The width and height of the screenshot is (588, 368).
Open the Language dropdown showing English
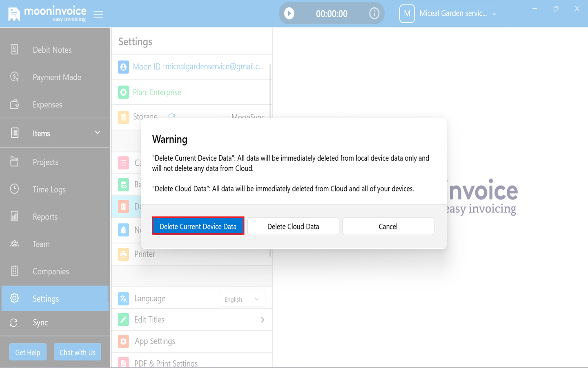(x=242, y=299)
